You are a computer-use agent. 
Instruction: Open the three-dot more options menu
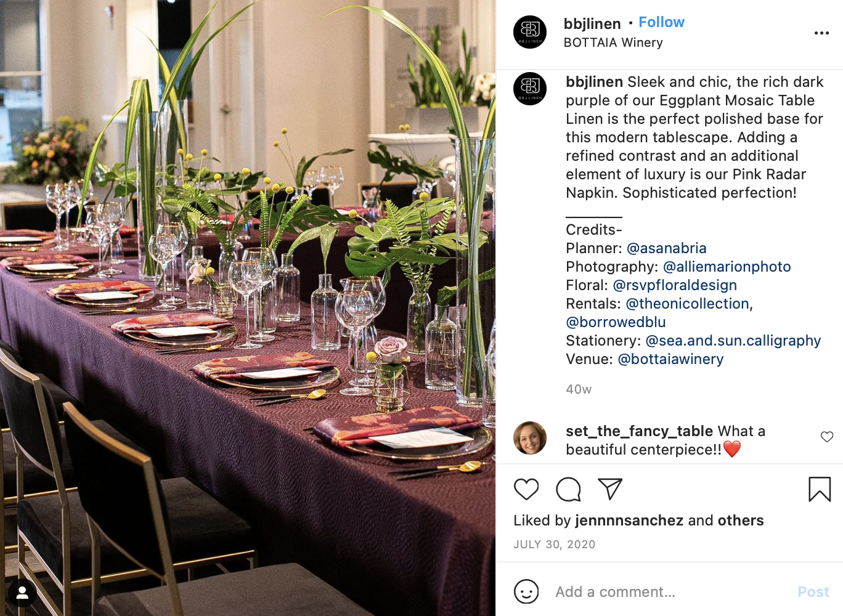pos(821,33)
